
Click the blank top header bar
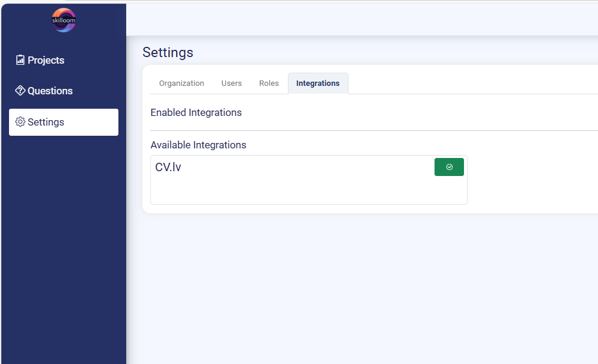361,18
